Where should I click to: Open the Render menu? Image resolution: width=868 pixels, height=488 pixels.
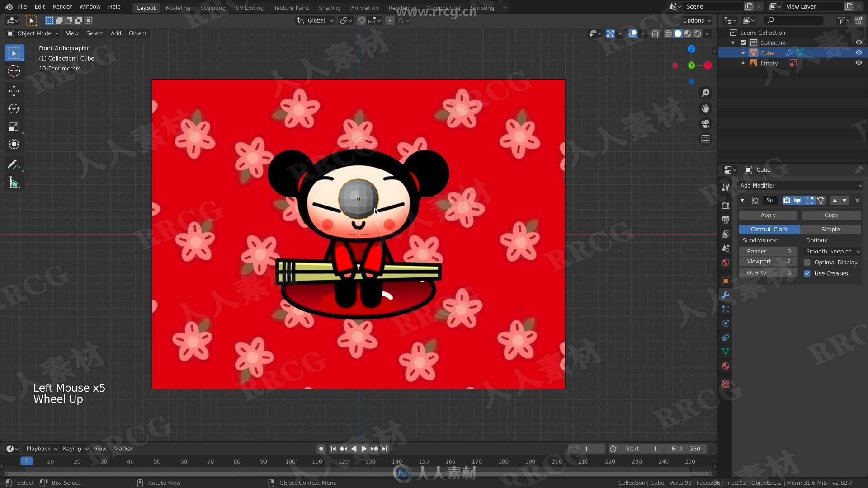coord(62,7)
